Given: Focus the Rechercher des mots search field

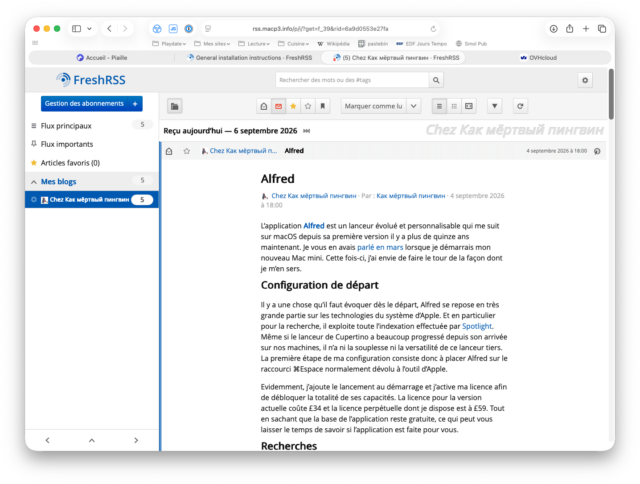Looking at the screenshot, I should coord(352,80).
